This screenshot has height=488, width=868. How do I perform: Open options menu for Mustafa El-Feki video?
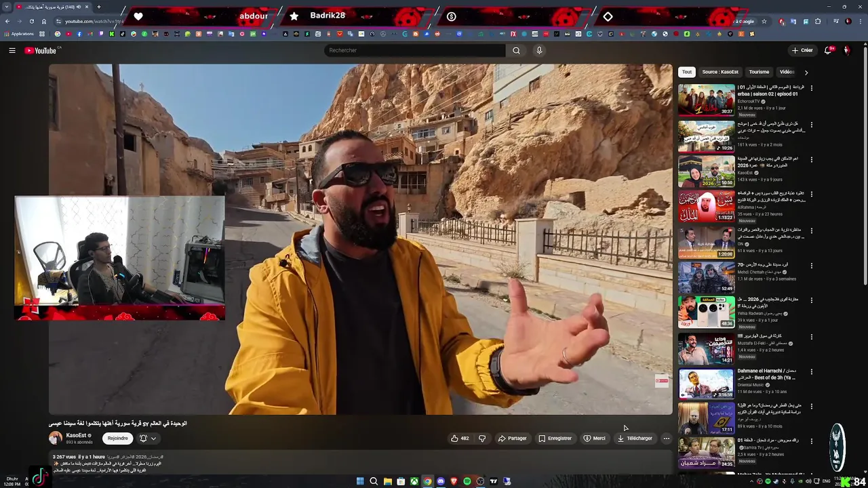coord(811,337)
